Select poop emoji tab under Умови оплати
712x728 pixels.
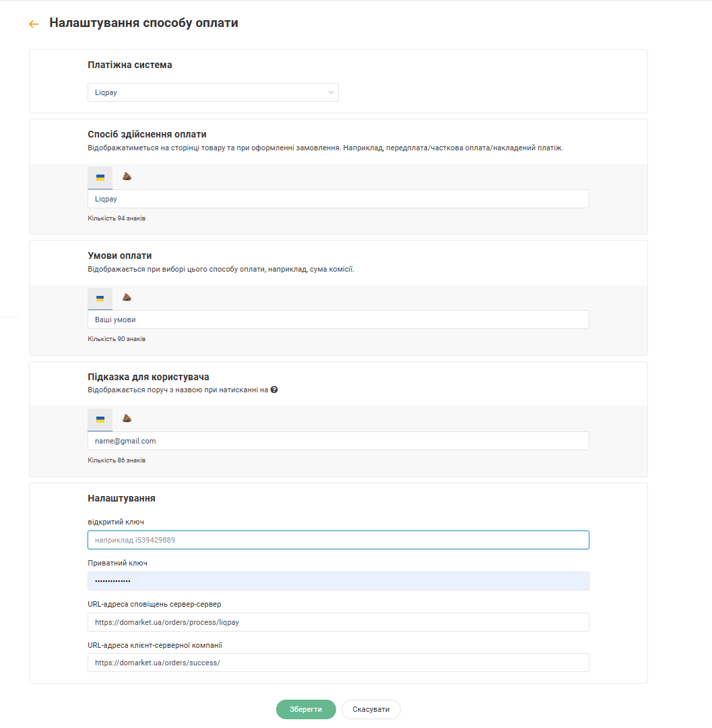[x=127, y=297]
